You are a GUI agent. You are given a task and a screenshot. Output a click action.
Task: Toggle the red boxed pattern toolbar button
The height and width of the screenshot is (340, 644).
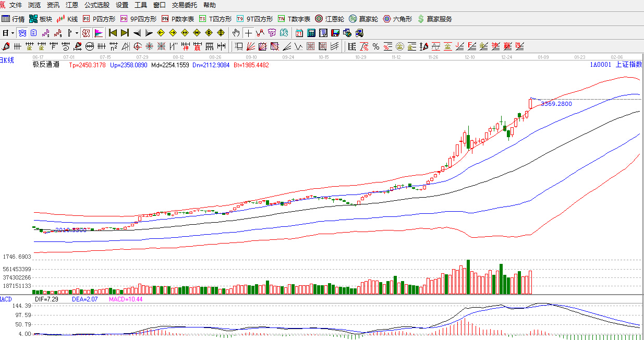[86, 33]
